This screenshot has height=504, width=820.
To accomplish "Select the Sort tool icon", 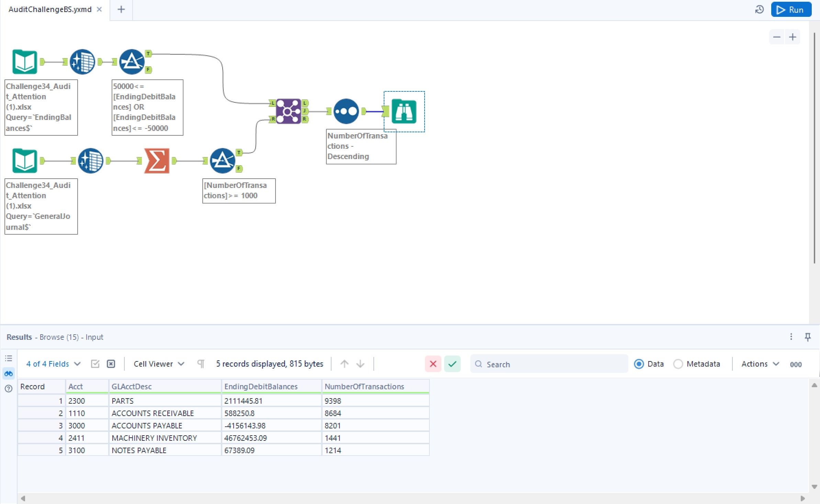I will tap(346, 111).
